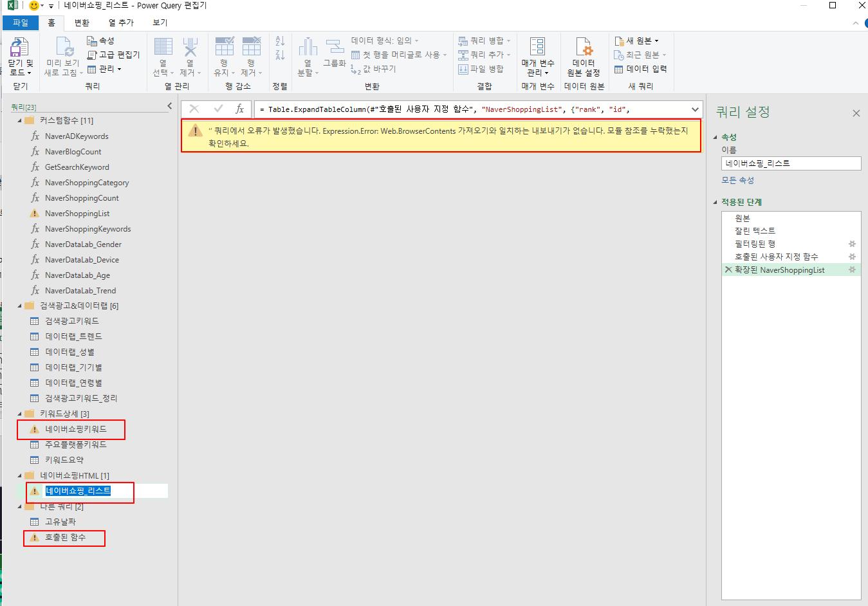This screenshot has width=868, height=606.
Task: Click the Close & Load icon
Action: pyautogui.click(x=19, y=48)
